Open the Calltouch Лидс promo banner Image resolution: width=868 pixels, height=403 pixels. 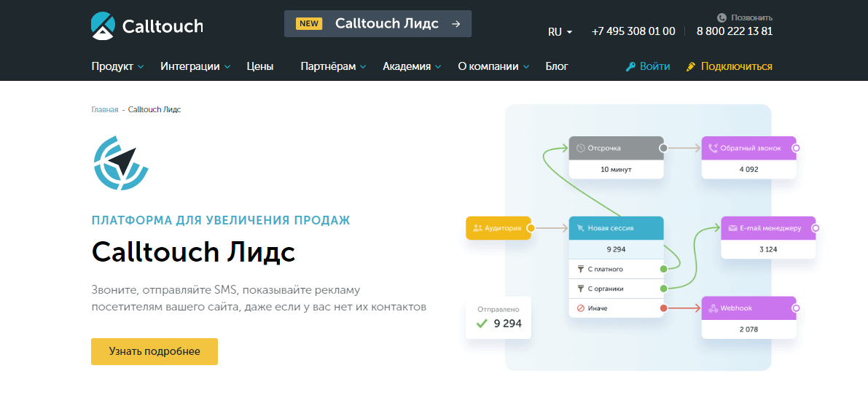coord(378,24)
